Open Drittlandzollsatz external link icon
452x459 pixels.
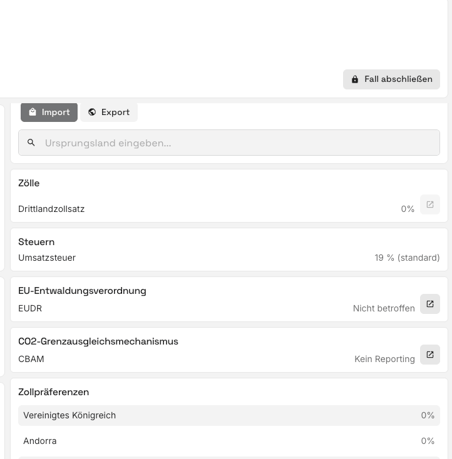pos(430,204)
